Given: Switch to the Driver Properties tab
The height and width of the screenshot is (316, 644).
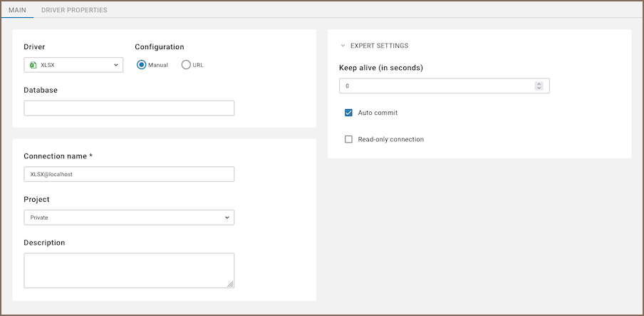Looking at the screenshot, I should coord(74,10).
